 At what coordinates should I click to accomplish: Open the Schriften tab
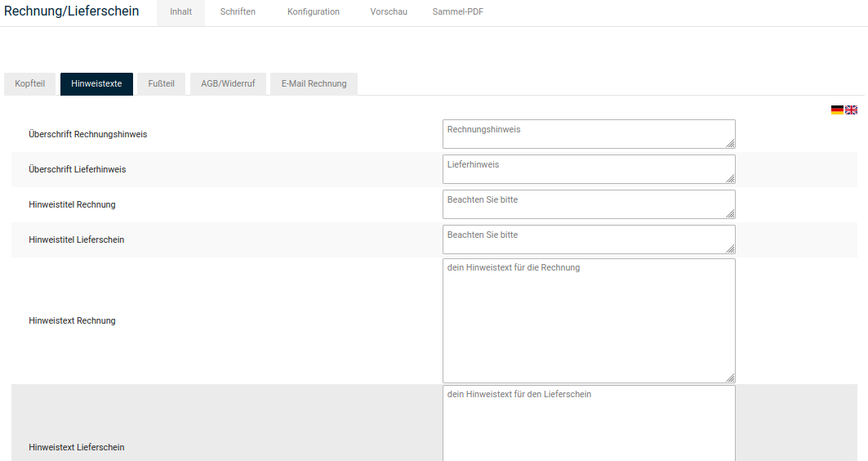[238, 12]
